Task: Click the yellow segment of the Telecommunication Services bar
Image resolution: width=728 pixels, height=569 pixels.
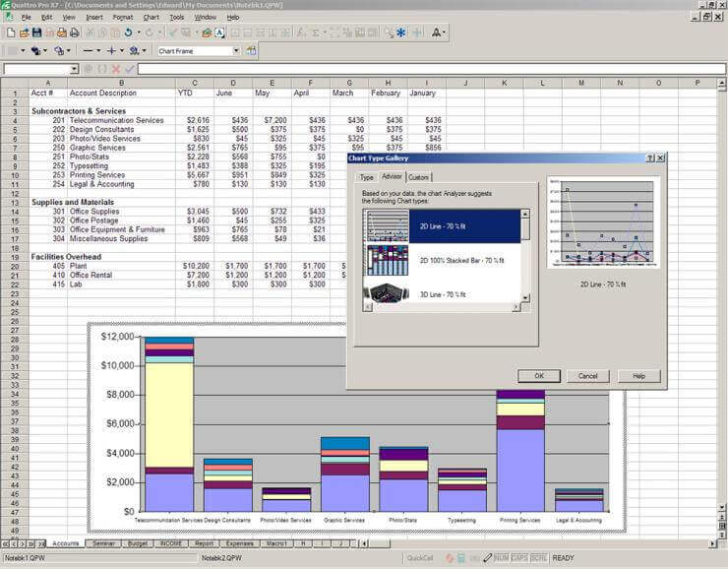Action: (x=169, y=414)
